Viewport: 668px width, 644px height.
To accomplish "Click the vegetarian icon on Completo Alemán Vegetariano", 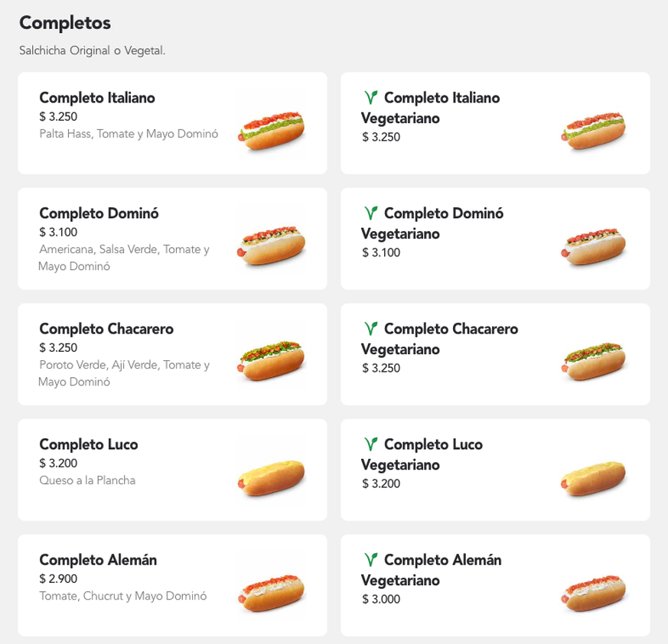I will (370, 560).
